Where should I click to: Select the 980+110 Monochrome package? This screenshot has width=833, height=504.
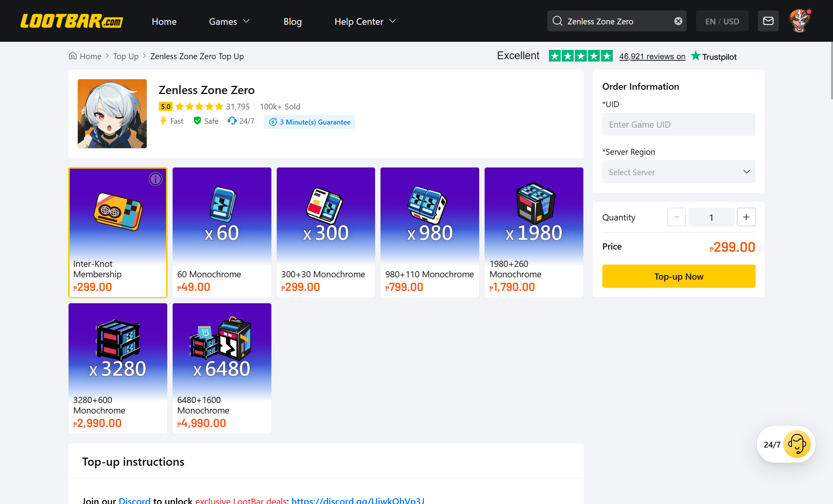coord(430,232)
